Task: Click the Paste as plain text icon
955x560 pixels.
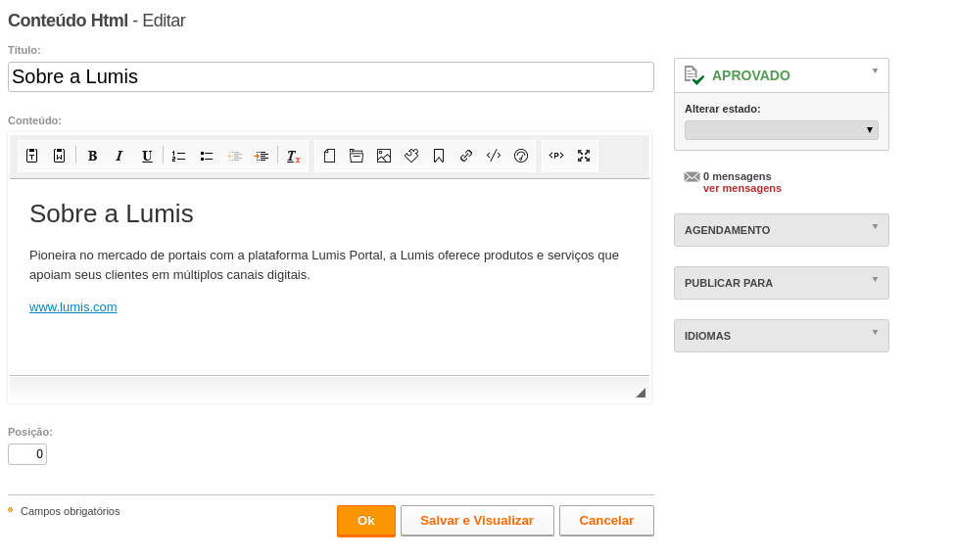Action: pos(32,156)
